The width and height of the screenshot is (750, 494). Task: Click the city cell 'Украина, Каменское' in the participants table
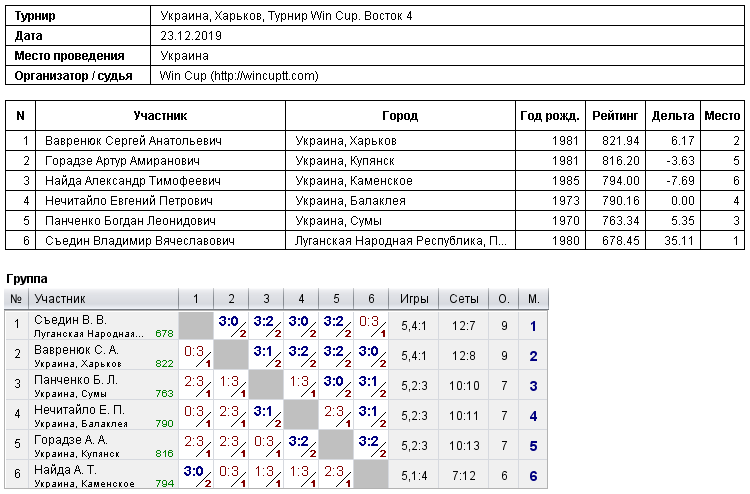point(354,181)
